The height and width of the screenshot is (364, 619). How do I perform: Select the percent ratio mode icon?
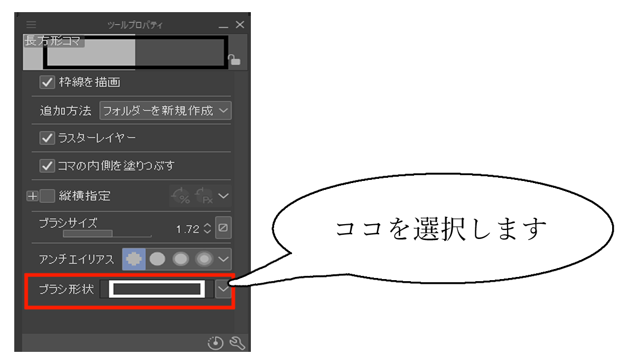181,196
